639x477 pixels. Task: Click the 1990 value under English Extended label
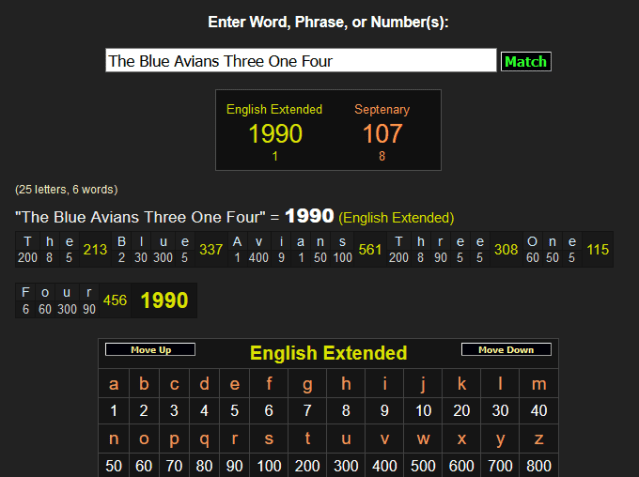coord(275,134)
